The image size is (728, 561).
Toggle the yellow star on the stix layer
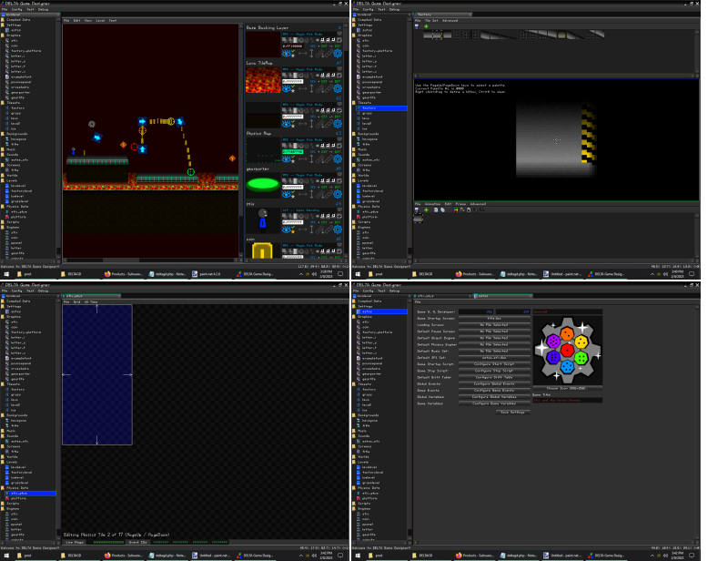[293, 231]
